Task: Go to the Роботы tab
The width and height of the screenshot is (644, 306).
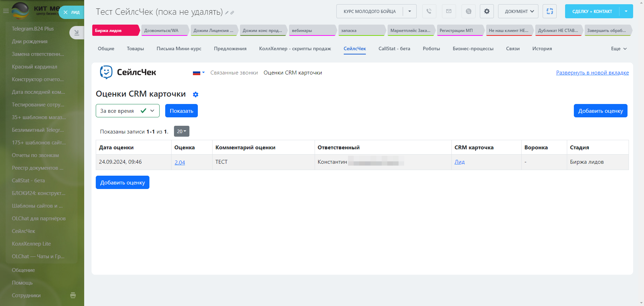Action: 431,48
